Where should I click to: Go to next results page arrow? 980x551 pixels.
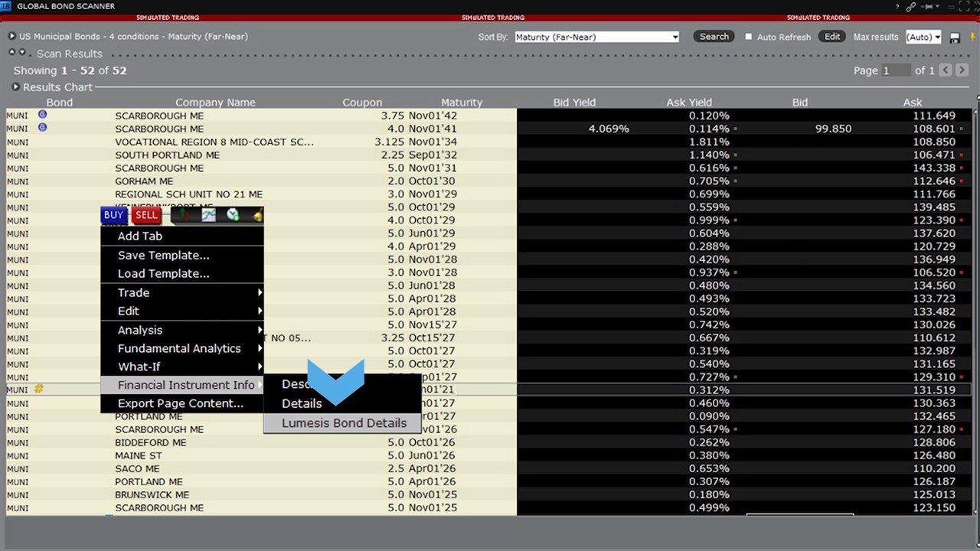(963, 70)
